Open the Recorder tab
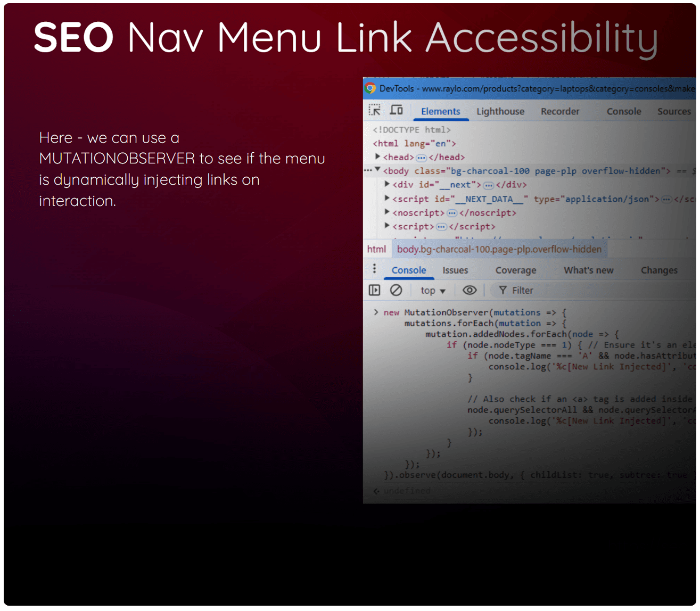This screenshot has width=700, height=611. coord(560,111)
